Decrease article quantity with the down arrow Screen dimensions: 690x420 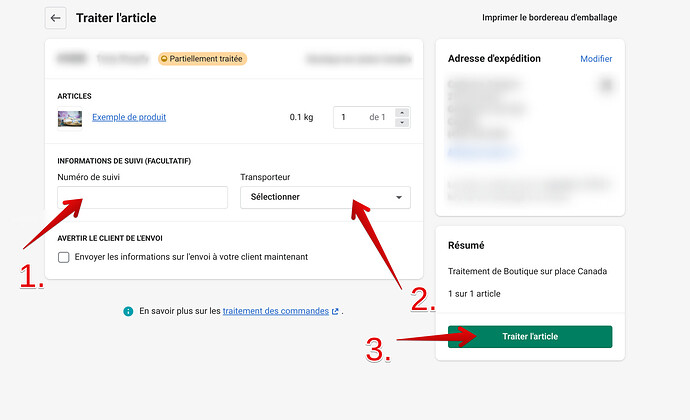tap(402, 123)
